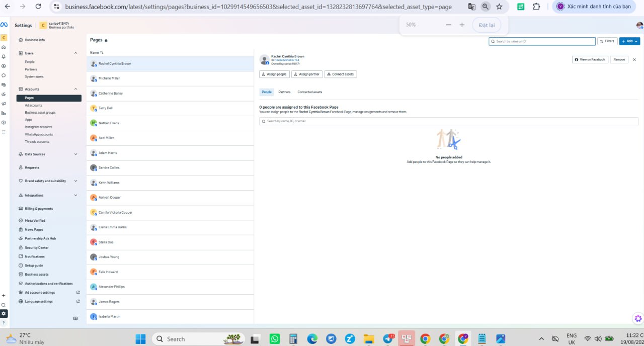Reset zoom with the Đặt lại button
644x346 pixels.
487,25
